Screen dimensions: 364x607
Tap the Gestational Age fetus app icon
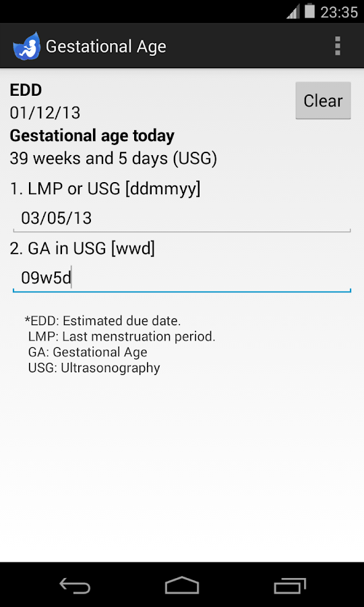[x=26, y=46]
